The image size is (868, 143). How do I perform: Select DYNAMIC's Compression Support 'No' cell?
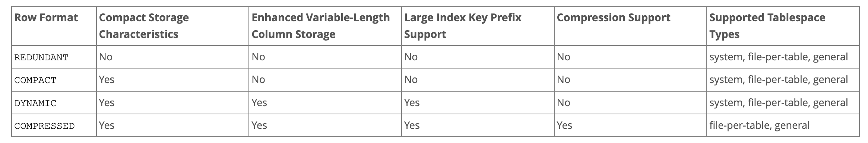click(630, 102)
